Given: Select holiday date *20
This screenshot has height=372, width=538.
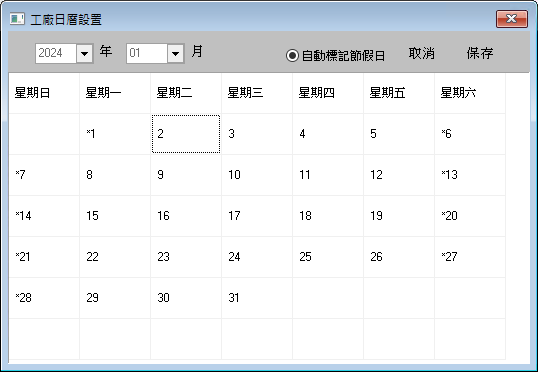Looking at the screenshot, I should [470, 216].
